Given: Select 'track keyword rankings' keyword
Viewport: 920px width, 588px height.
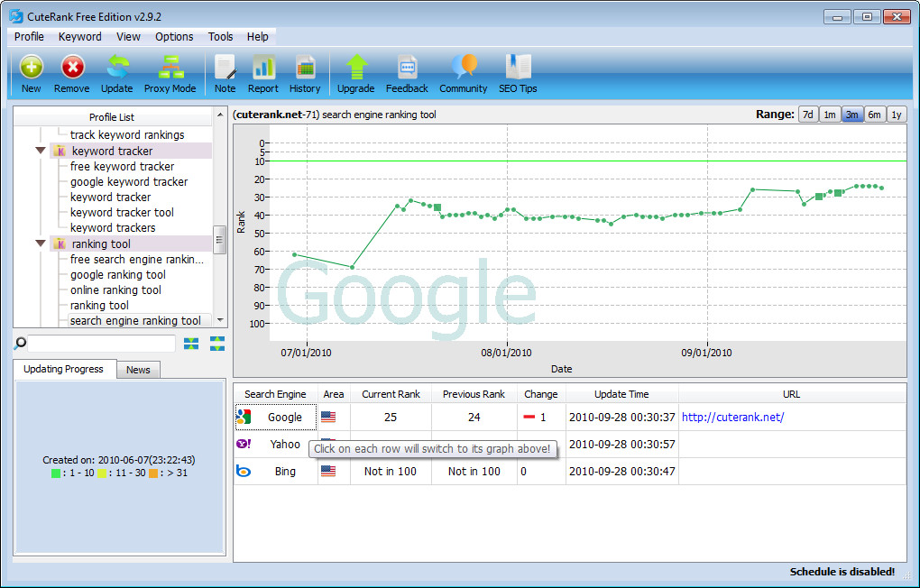Looking at the screenshot, I should coord(127,135).
